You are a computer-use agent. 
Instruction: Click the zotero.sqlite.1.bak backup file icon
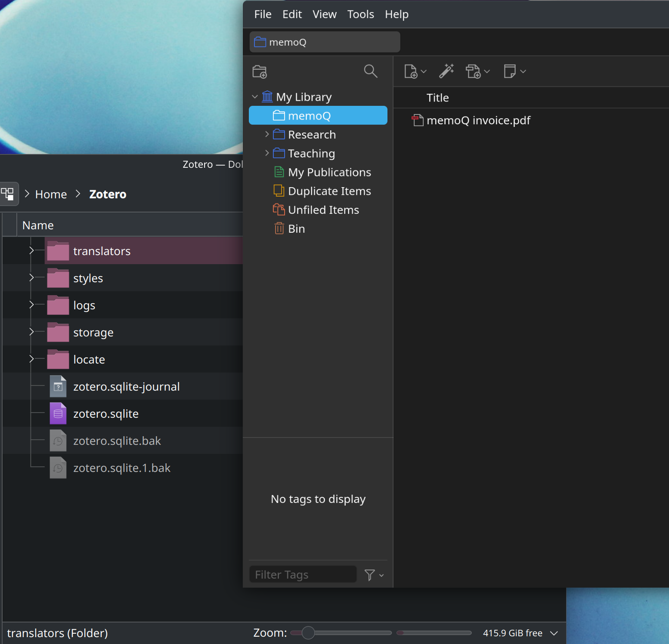pos(58,468)
